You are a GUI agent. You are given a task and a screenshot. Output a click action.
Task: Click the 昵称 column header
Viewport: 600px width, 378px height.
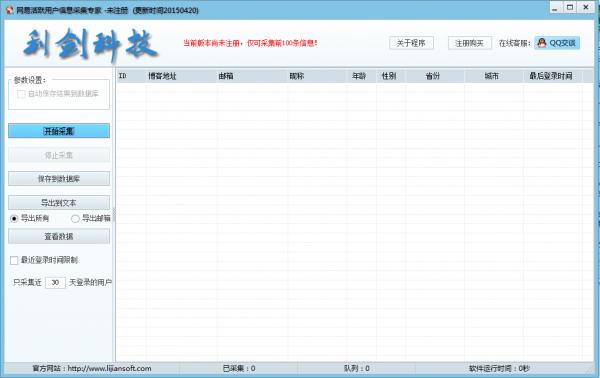tap(316, 76)
